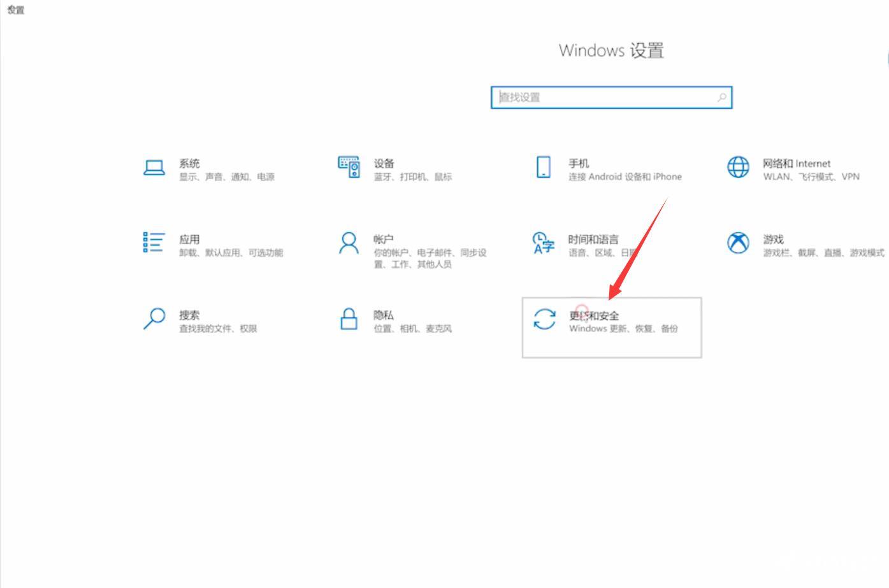Select the 系统 category title
The height and width of the screenshot is (588, 889).
(x=189, y=163)
